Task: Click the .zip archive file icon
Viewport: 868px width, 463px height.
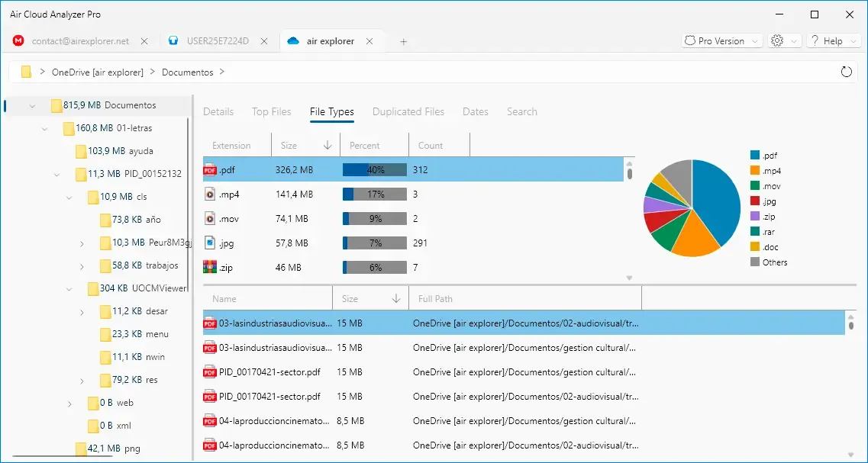Action: 210,267
